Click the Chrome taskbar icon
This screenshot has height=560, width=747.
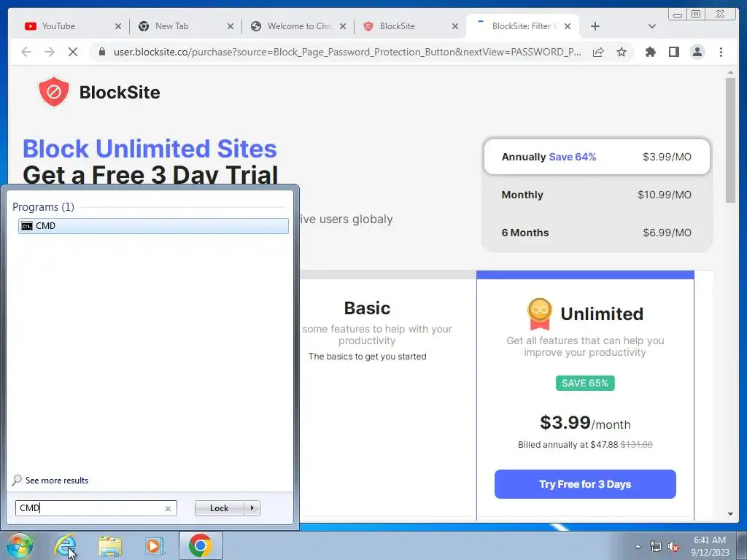point(200,545)
